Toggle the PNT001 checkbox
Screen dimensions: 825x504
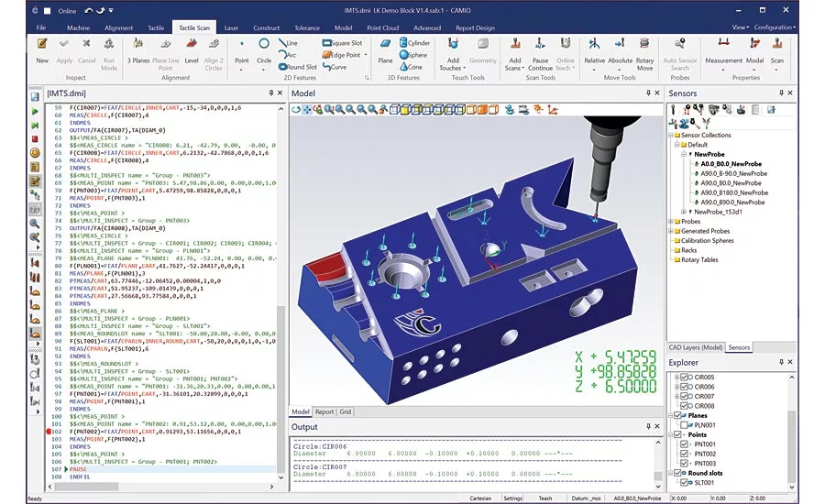coord(684,444)
